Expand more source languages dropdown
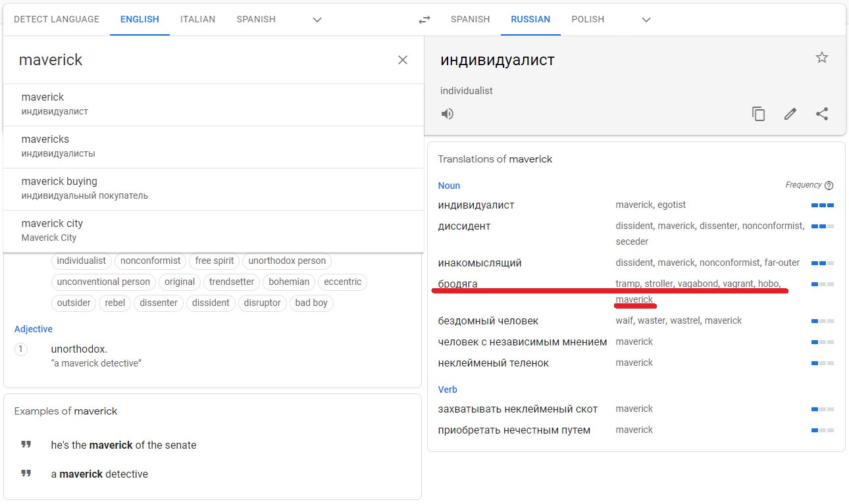 click(317, 20)
